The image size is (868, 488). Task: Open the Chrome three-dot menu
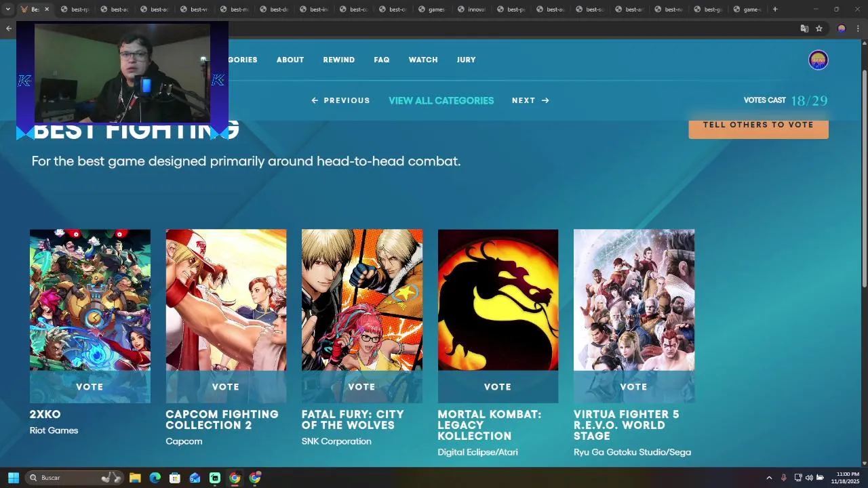pyautogui.click(x=858, y=28)
